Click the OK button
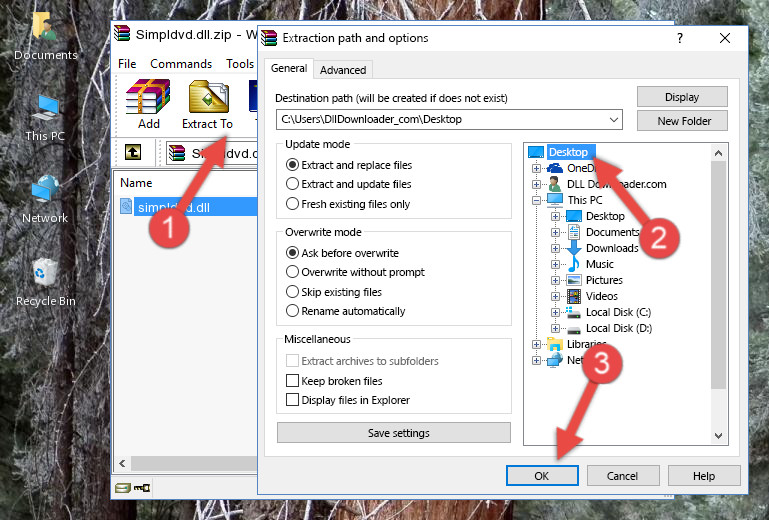The image size is (769, 520). point(542,476)
